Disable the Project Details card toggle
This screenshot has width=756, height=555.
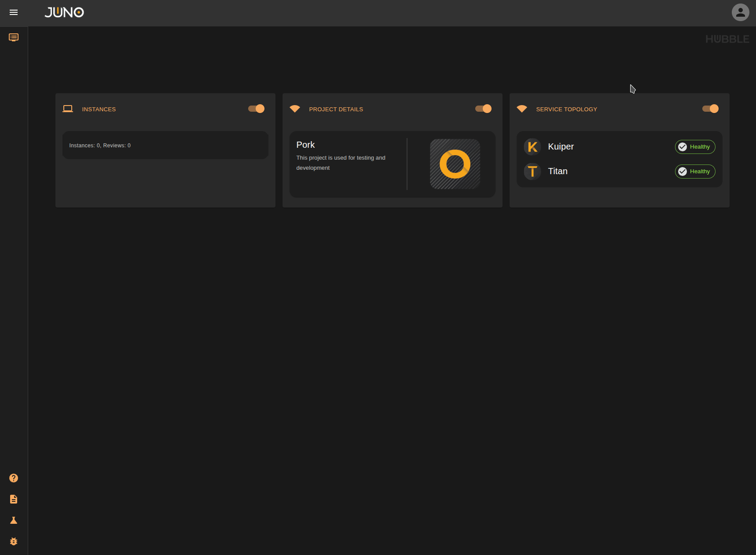(x=483, y=109)
